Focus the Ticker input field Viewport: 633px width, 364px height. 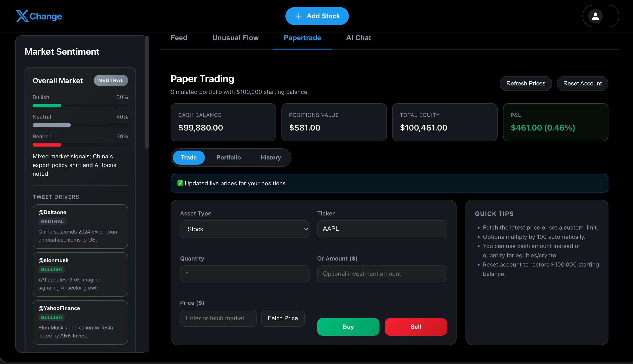point(382,229)
